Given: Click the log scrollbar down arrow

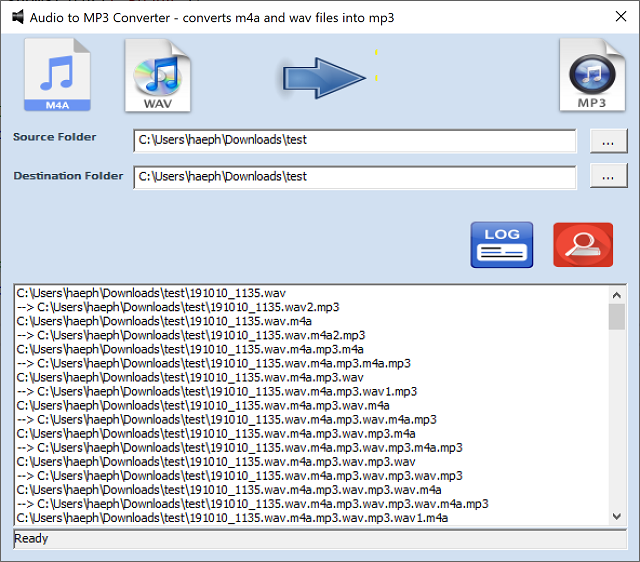Looking at the screenshot, I should 617,516.
